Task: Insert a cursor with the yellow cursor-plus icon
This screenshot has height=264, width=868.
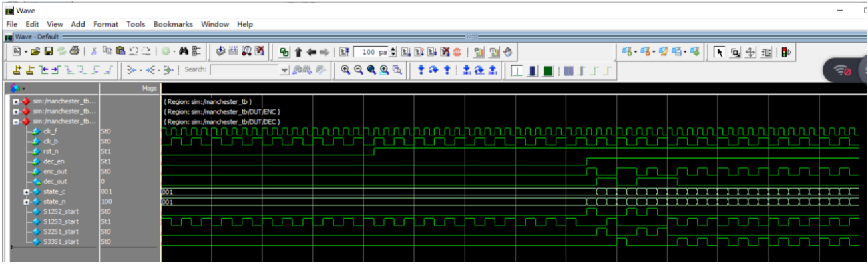Action: (x=18, y=69)
